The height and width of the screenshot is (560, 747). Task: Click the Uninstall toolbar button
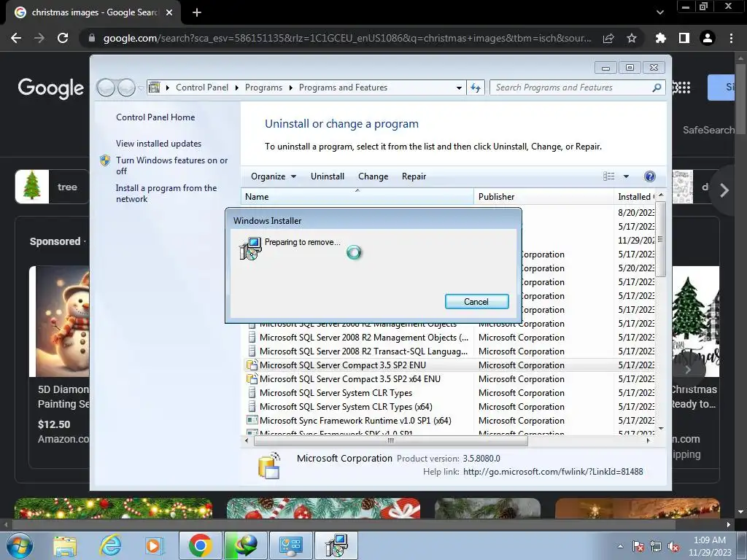click(x=328, y=176)
